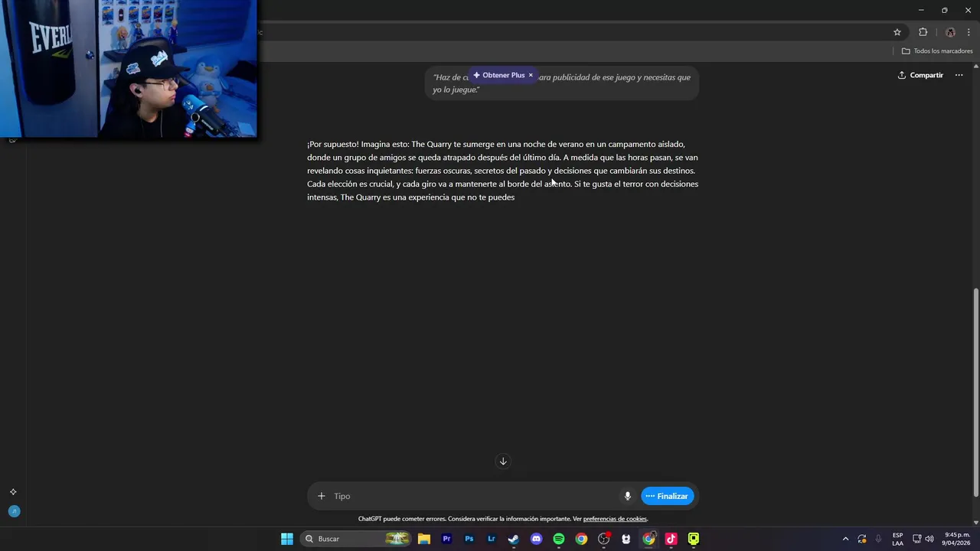980x551 pixels.
Task: Open the yellow-green app icon on the taskbar
Action: pos(694,539)
